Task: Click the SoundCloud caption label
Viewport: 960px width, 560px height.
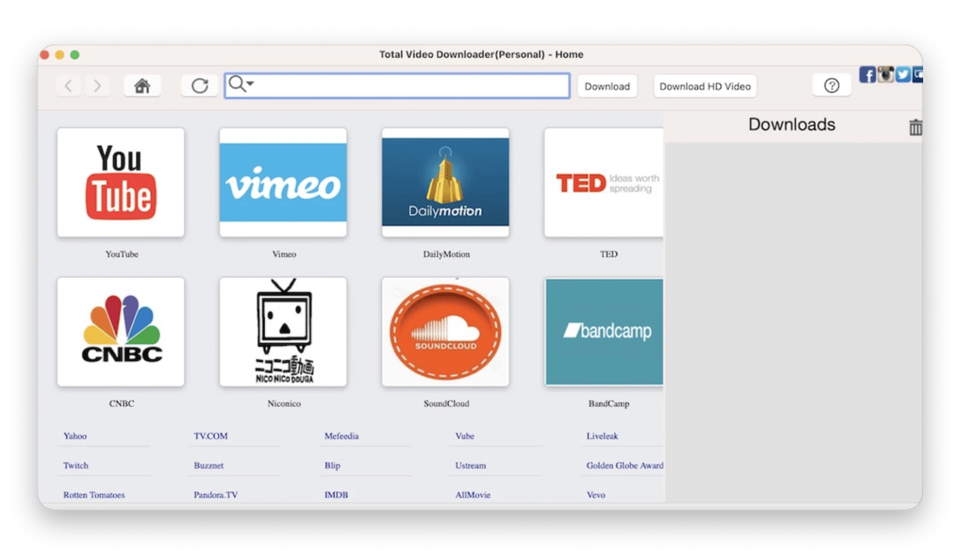Action: pyautogui.click(x=446, y=404)
